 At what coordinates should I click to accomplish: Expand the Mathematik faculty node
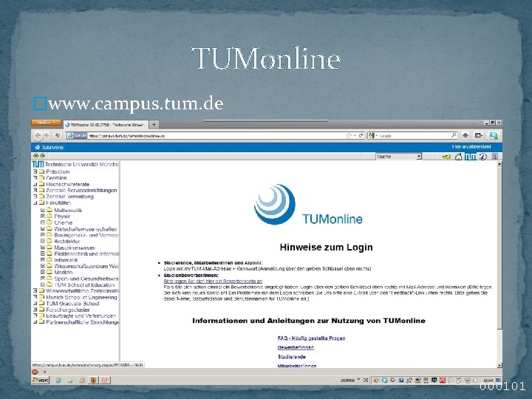pos(43,210)
